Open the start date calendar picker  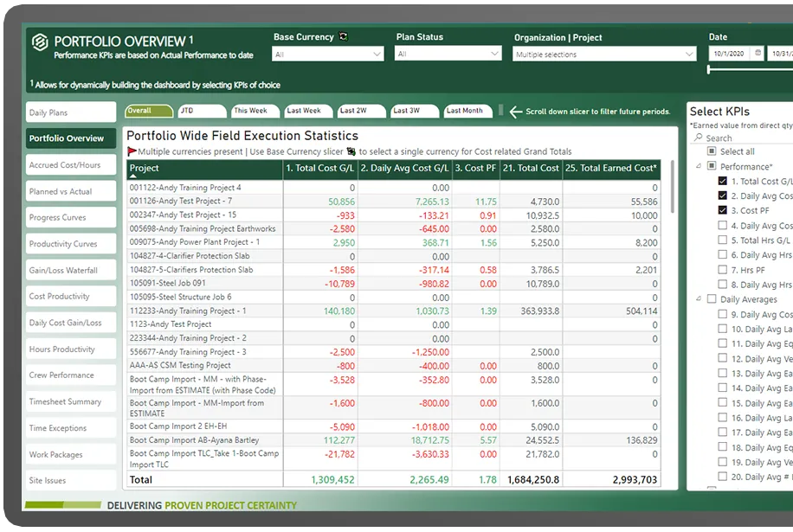click(758, 54)
